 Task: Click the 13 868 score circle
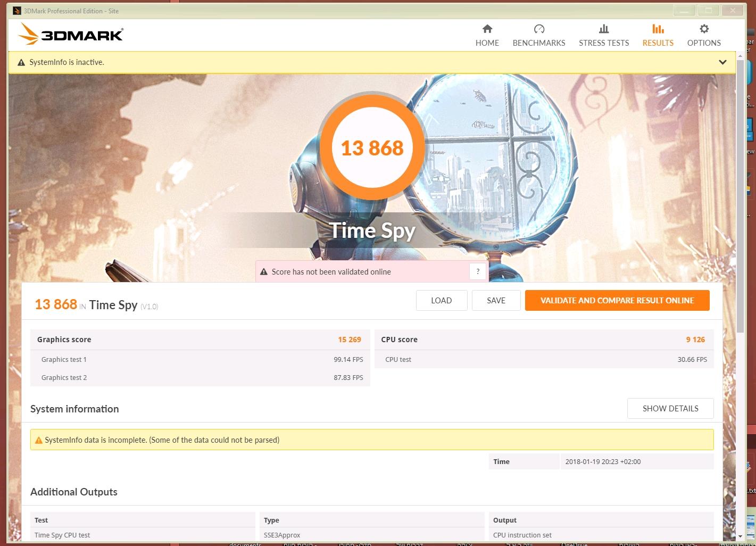point(372,147)
